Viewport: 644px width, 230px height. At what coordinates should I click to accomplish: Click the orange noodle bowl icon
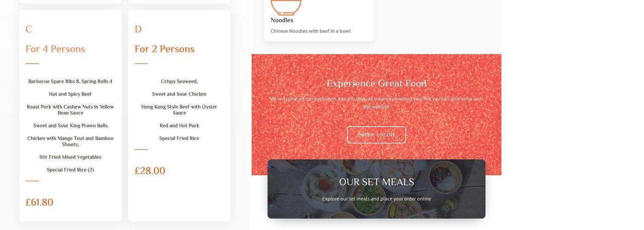click(x=286, y=7)
